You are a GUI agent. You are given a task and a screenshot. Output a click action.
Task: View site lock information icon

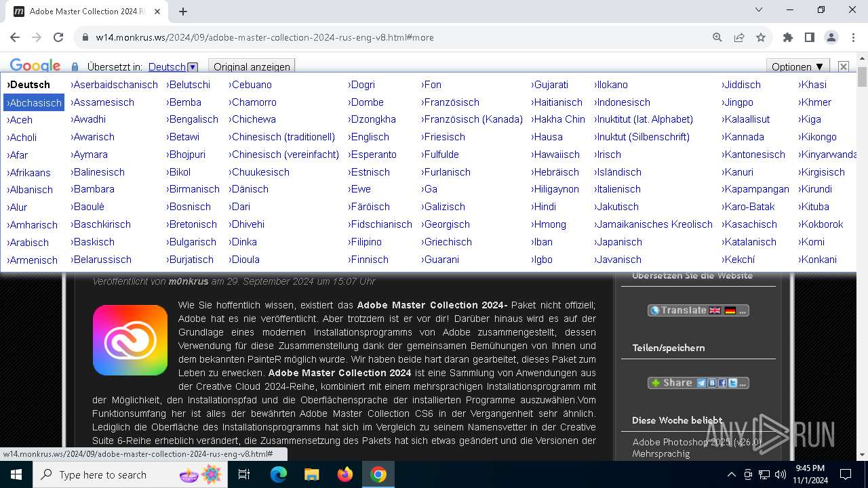(85, 37)
